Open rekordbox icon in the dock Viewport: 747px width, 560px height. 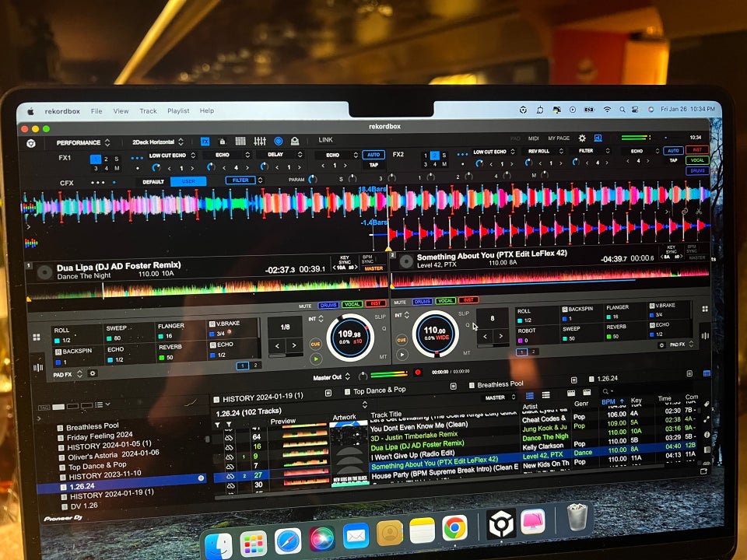coord(501,523)
